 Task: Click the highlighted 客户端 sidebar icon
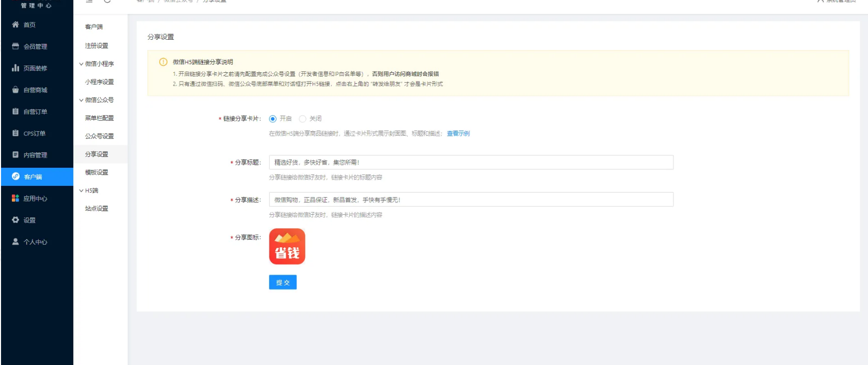(15, 176)
